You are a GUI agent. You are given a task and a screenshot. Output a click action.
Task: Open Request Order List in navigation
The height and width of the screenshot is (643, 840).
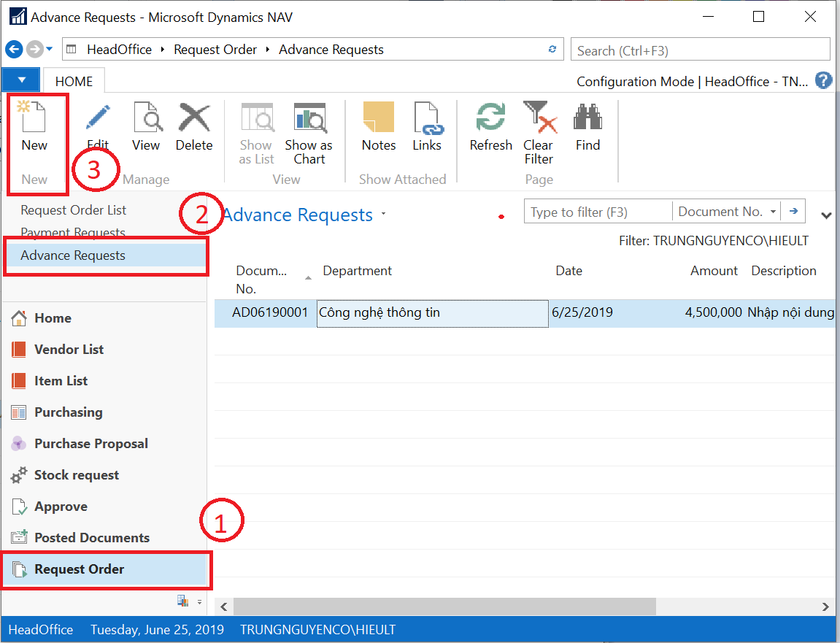(74, 210)
